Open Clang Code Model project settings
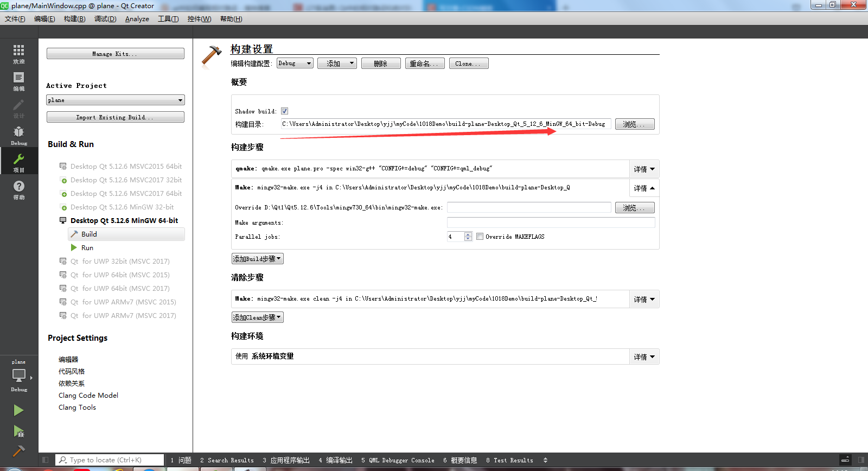Image resolution: width=868 pixels, height=471 pixels. click(x=88, y=395)
